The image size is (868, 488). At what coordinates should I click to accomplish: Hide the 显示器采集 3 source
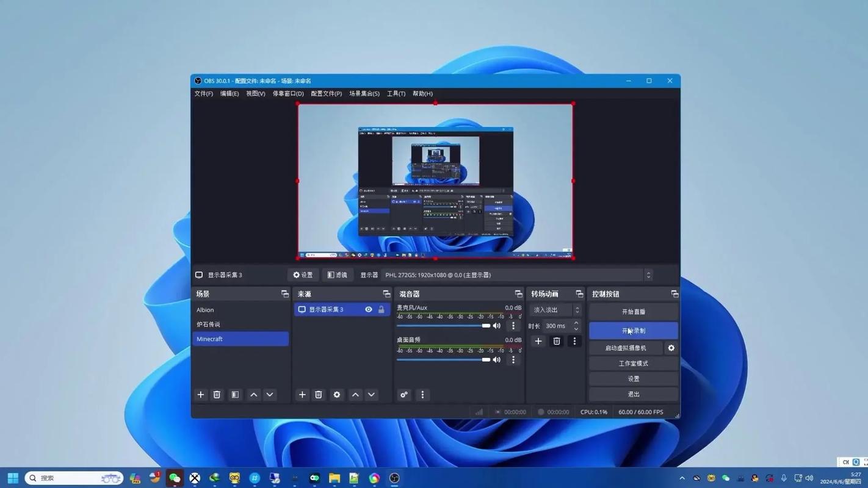(369, 309)
